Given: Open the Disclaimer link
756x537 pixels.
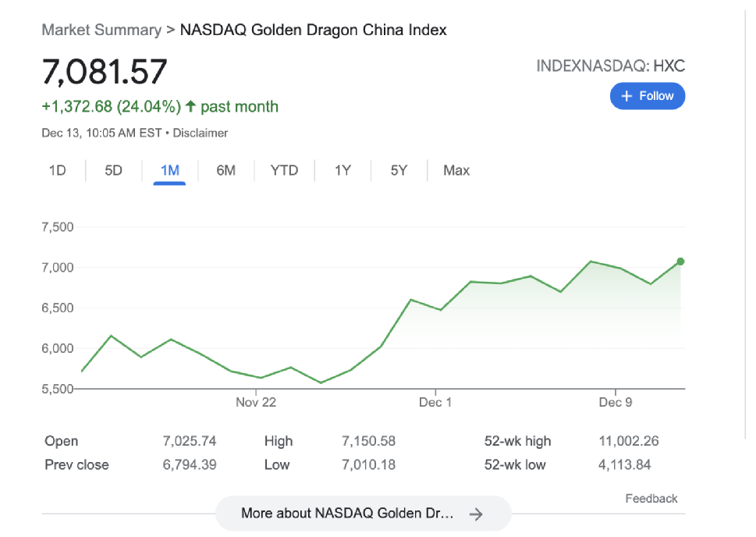Looking at the screenshot, I should tap(200, 133).
